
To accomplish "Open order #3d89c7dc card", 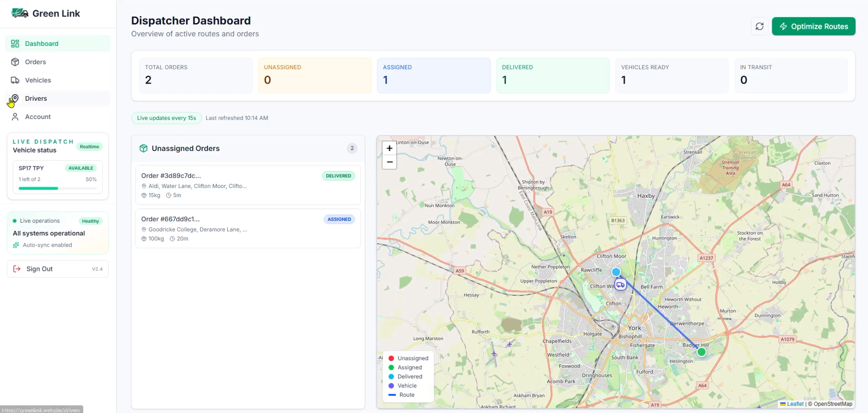I will 248,185.
